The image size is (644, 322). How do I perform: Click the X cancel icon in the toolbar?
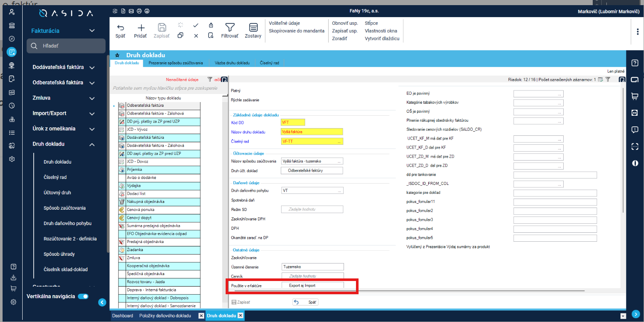pyautogui.click(x=196, y=36)
